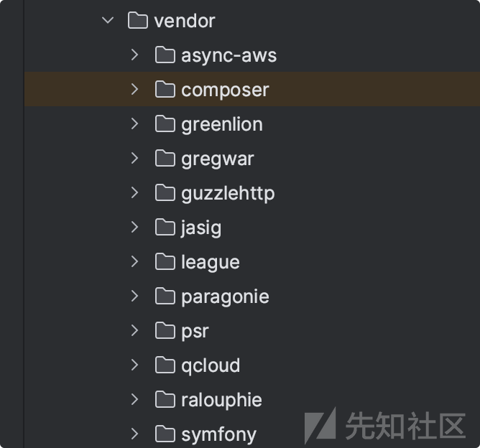
Task: Expand the ralouphie folder chevron
Action: [134, 400]
